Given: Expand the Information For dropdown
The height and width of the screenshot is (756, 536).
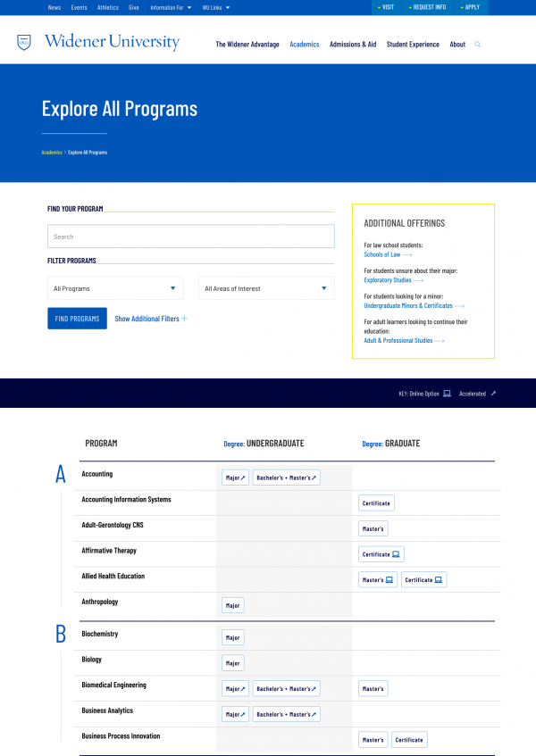Looking at the screenshot, I should point(171,8).
